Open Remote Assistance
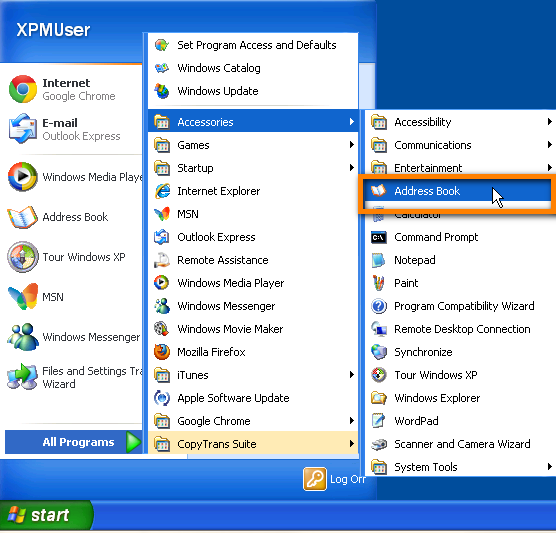Image resolution: width=556 pixels, height=533 pixels. point(253,260)
